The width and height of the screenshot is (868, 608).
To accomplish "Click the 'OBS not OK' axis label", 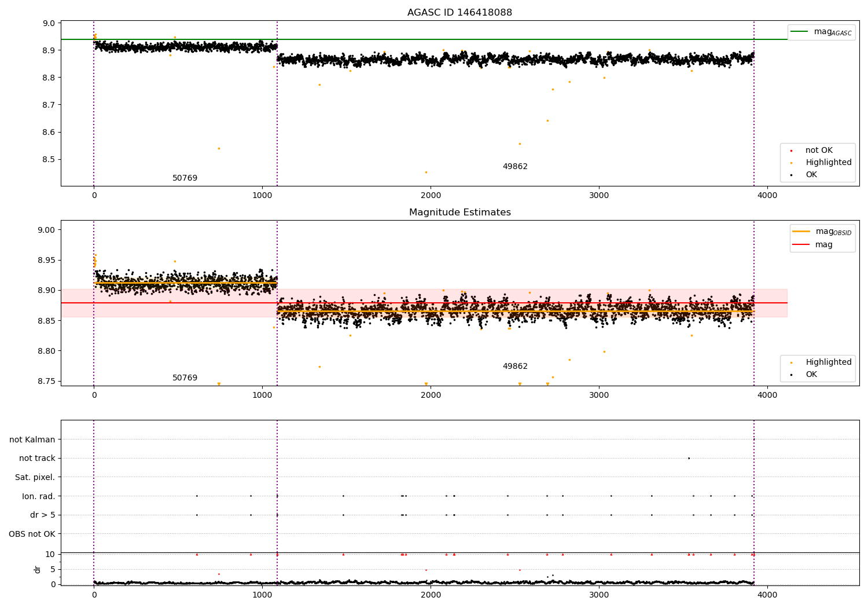I will [32, 534].
